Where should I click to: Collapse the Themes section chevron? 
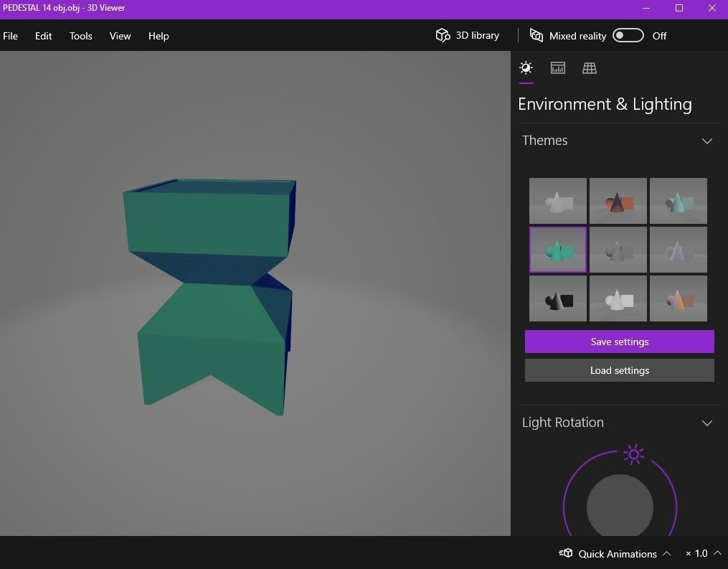[x=706, y=141]
